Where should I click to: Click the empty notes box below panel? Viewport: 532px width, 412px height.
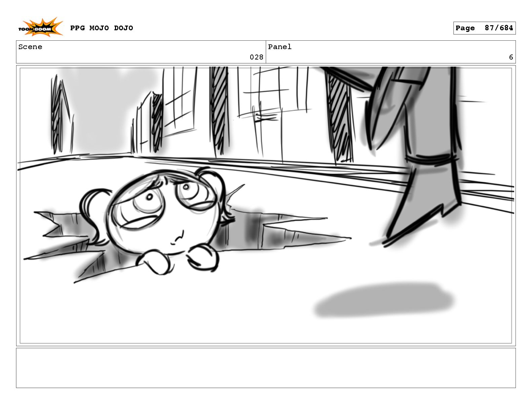click(x=266, y=368)
